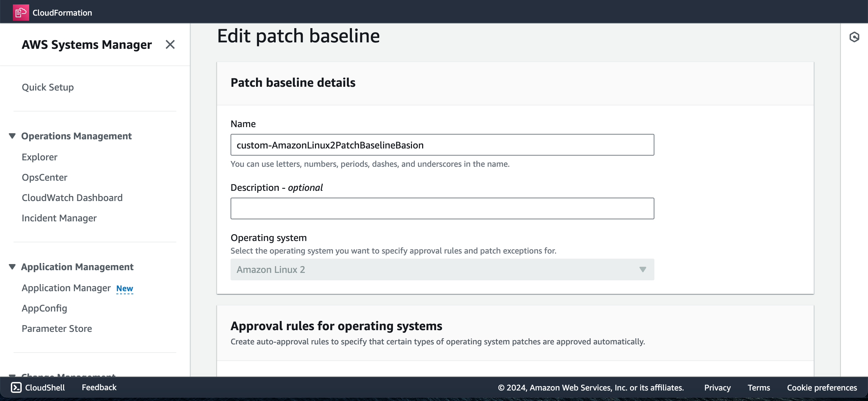The width and height of the screenshot is (868, 401).
Task: Click the Patch baseline details heading
Action: (293, 82)
